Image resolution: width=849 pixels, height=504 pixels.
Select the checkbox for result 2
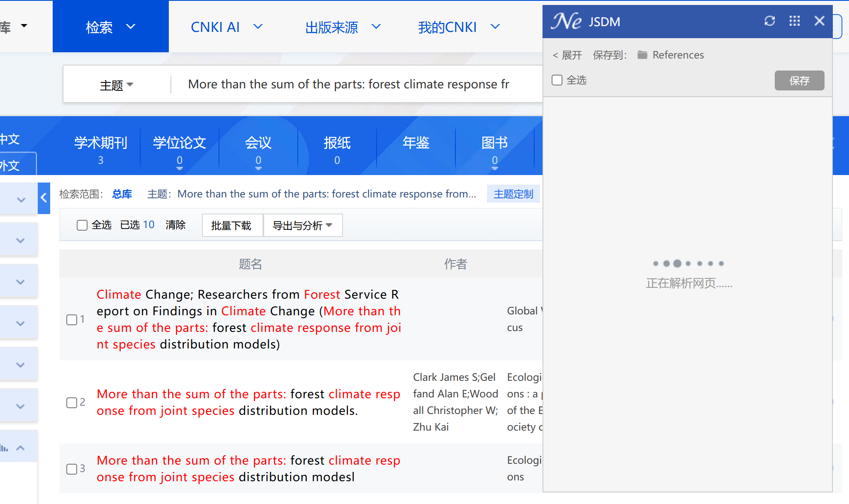tap(72, 402)
